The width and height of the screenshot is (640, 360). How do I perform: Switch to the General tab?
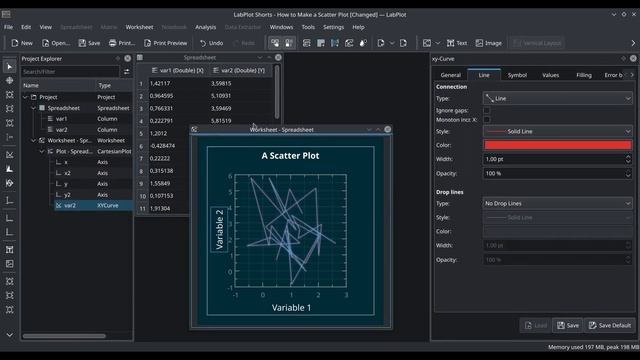[x=451, y=75]
